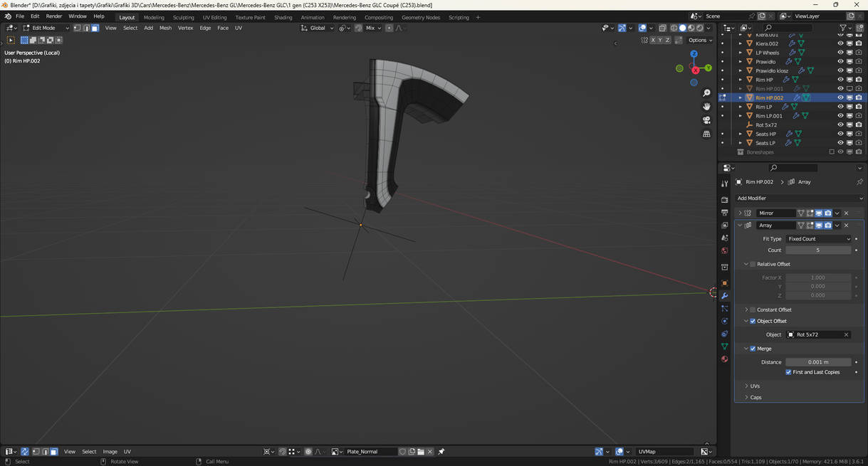Uncheck the First and Last Copies option
This screenshot has width=868, height=466.
788,372
